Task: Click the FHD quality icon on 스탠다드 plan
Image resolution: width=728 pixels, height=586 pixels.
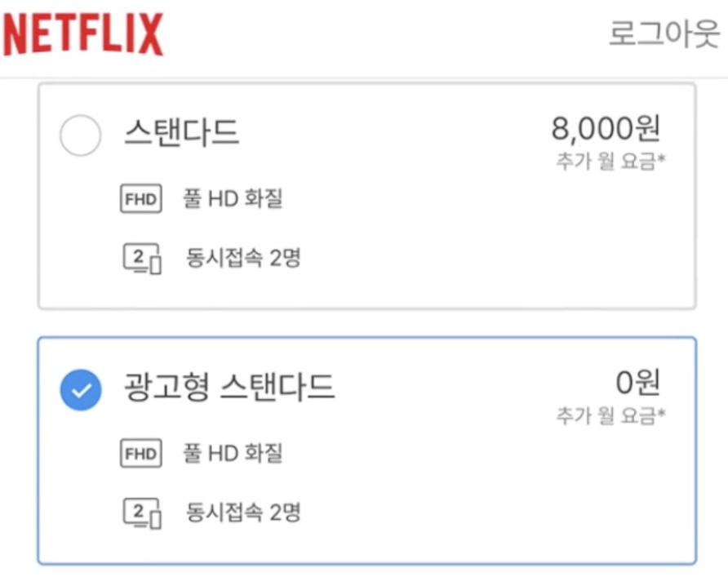Action: point(140,198)
